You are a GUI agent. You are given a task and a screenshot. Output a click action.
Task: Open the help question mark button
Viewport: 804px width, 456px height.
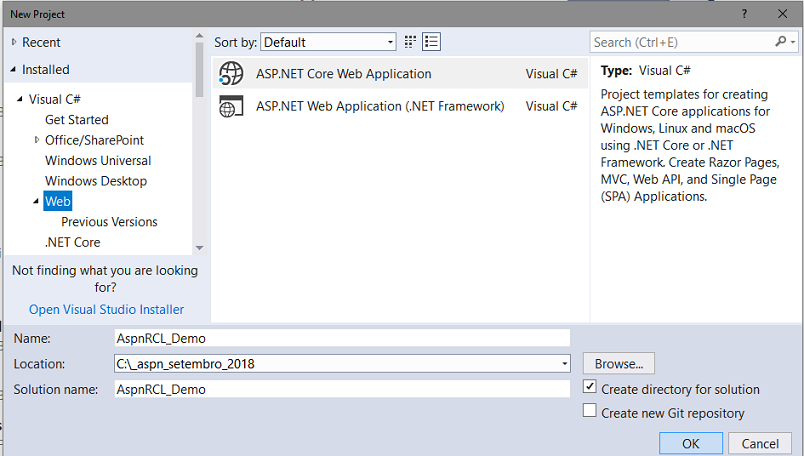[744, 14]
